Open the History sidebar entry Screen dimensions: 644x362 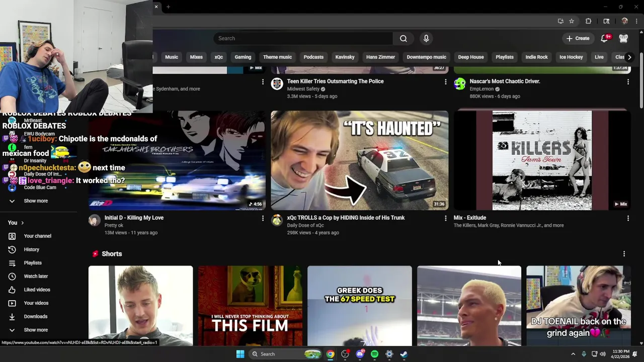[31, 249]
